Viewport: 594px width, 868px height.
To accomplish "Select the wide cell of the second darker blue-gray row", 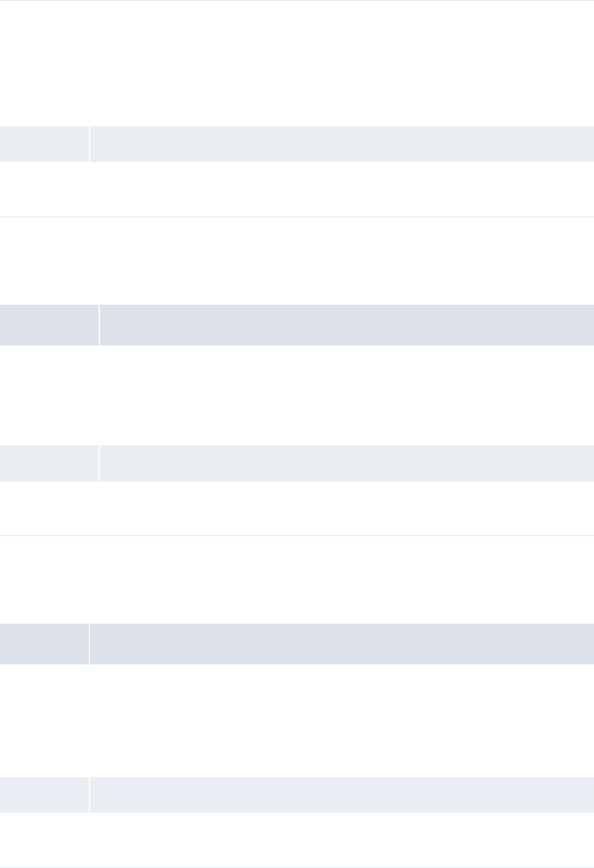I will point(342,644).
